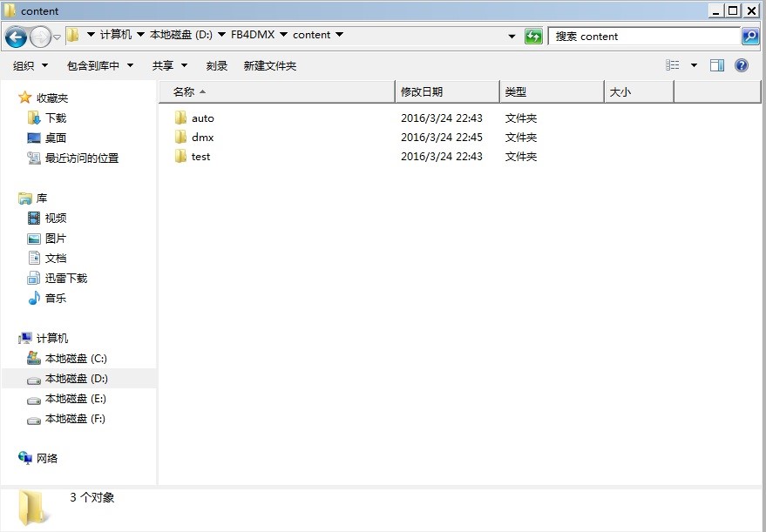The image size is (766, 532).
Task: Select the dmx folder
Action: coord(202,138)
